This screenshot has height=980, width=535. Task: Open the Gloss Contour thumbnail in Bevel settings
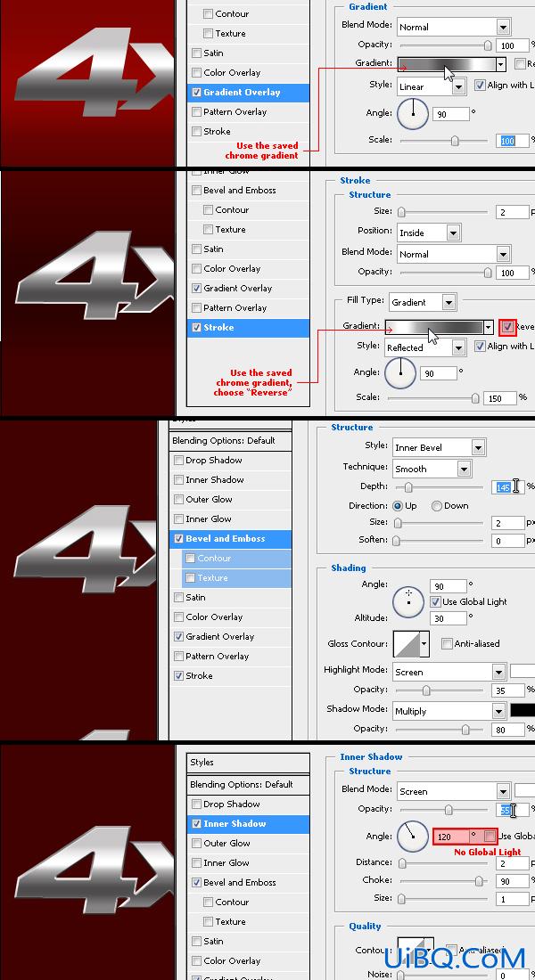coord(406,643)
